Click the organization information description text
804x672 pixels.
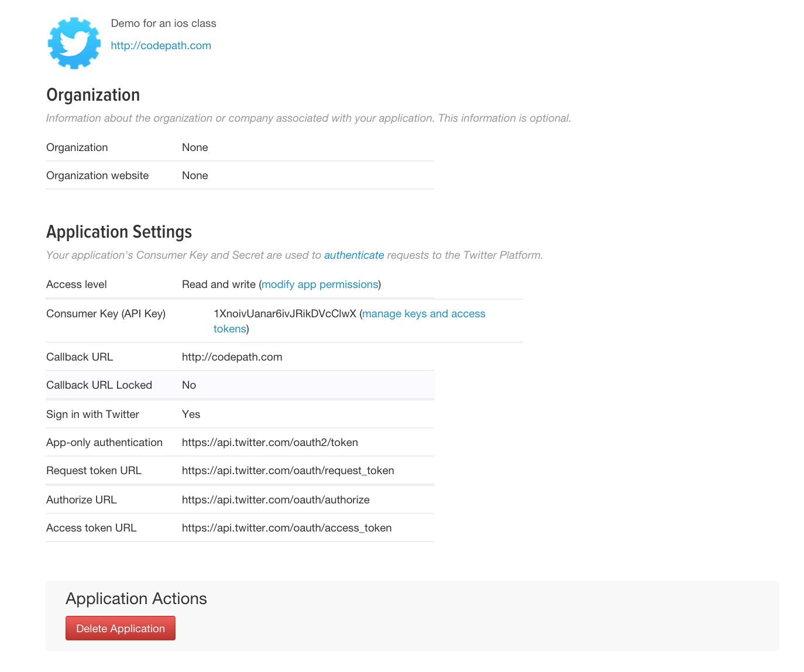pos(309,118)
